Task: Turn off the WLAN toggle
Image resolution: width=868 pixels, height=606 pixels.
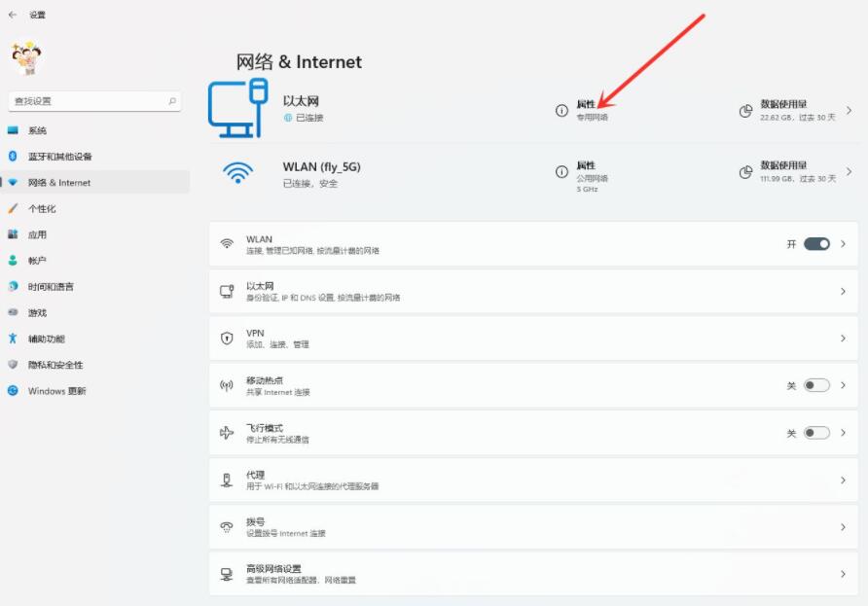Action: click(x=816, y=244)
